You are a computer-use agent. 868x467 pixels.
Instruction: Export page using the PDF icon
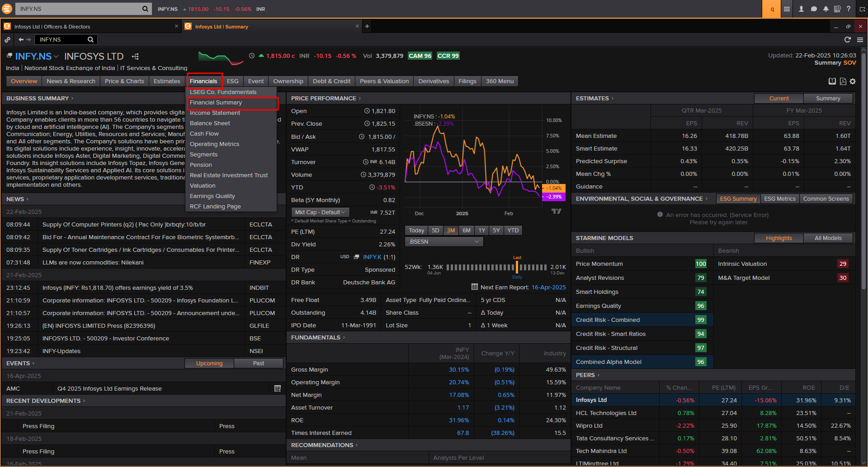(x=843, y=81)
